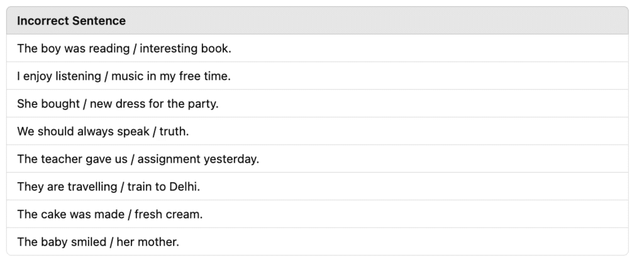
Task: Click the slash before 'her mother'
Action: tap(111, 242)
